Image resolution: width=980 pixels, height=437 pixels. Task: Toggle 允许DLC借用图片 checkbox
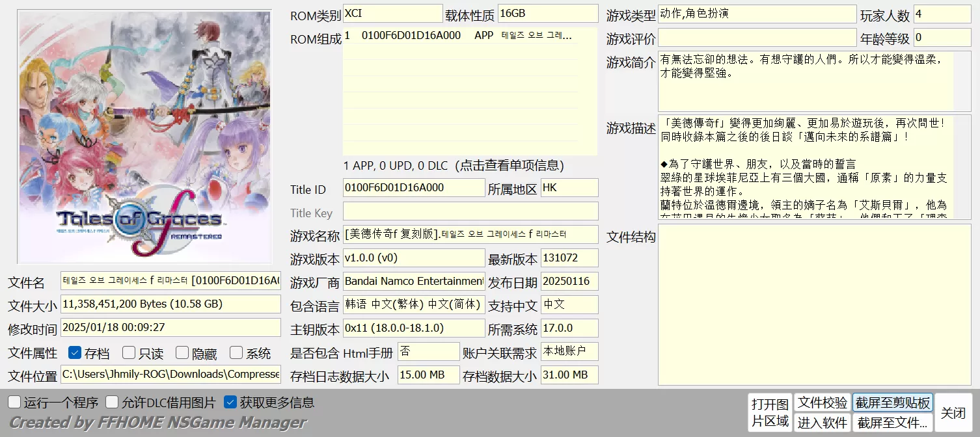[x=113, y=403]
